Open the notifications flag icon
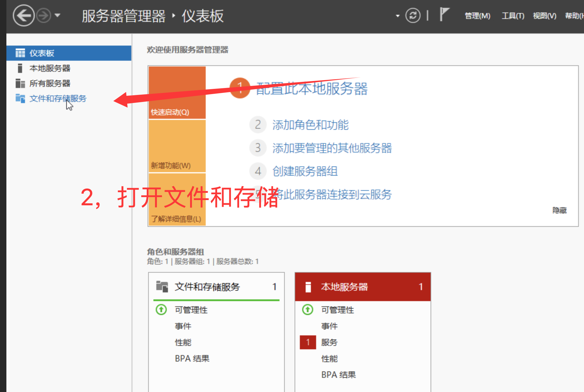The width and height of the screenshot is (584, 392). [x=444, y=15]
